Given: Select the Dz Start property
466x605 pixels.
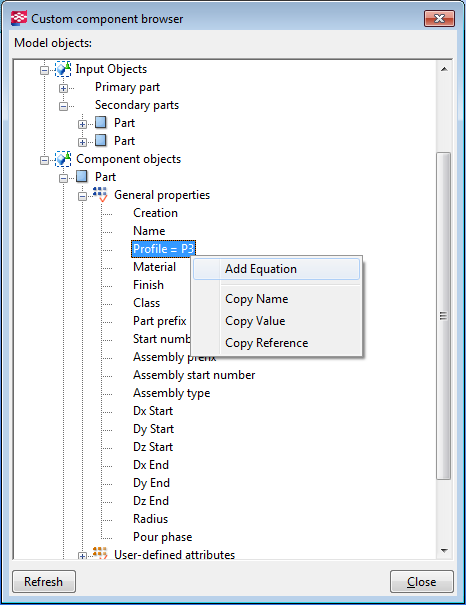Looking at the screenshot, I should (x=153, y=447).
